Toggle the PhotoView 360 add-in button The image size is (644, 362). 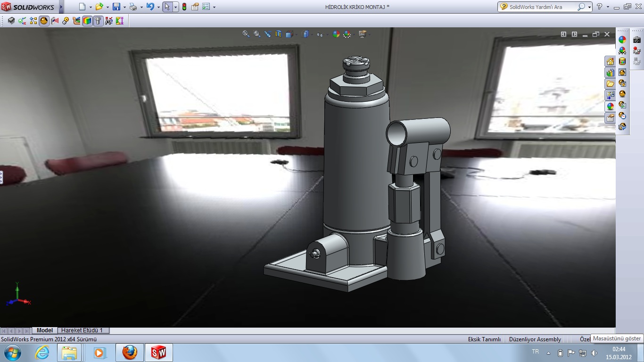point(44,21)
